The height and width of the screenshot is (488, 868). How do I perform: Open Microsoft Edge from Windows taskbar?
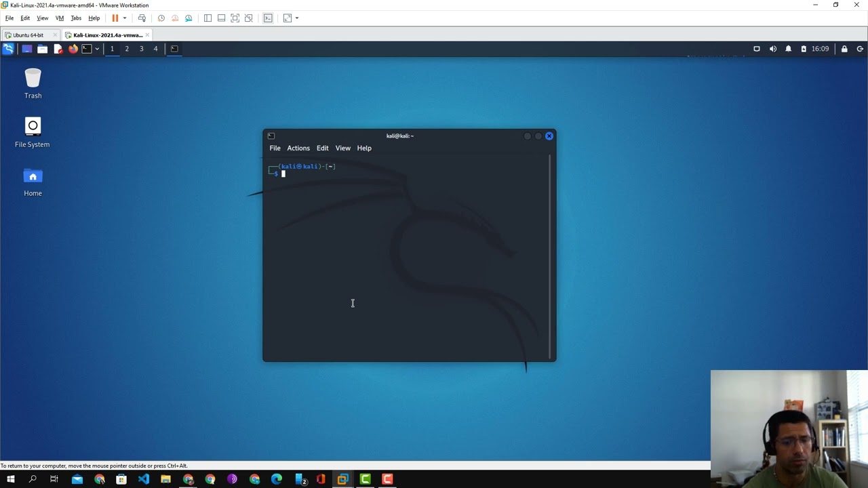click(x=277, y=479)
